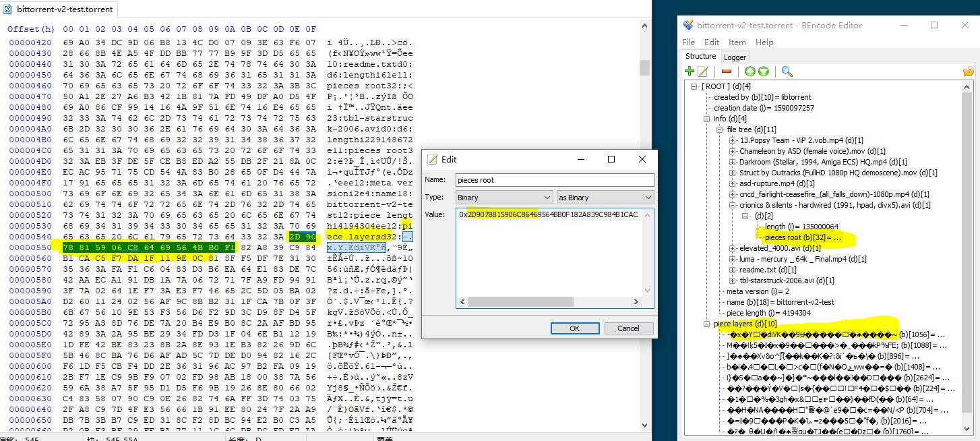Click the green Move Down arrow icon
980x441 pixels.
click(763, 71)
